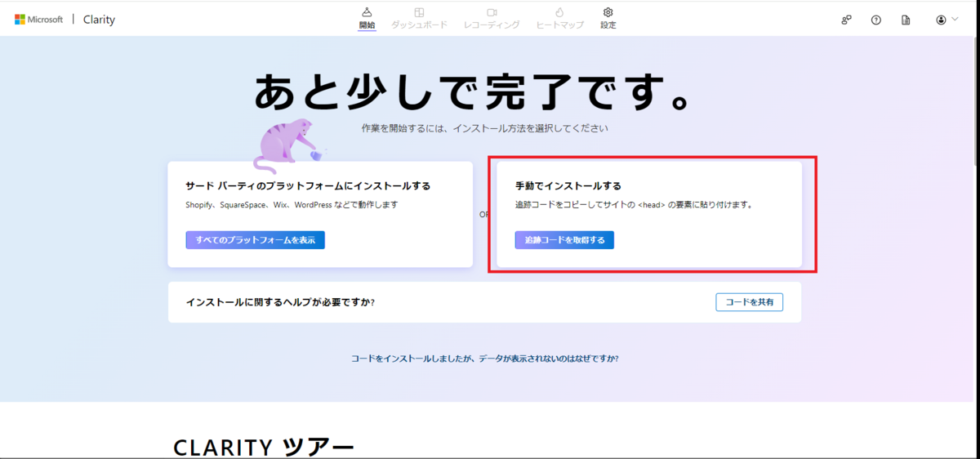Open the Clarity home link
Viewport: 980px width, 459px height.
pos(99,20)
